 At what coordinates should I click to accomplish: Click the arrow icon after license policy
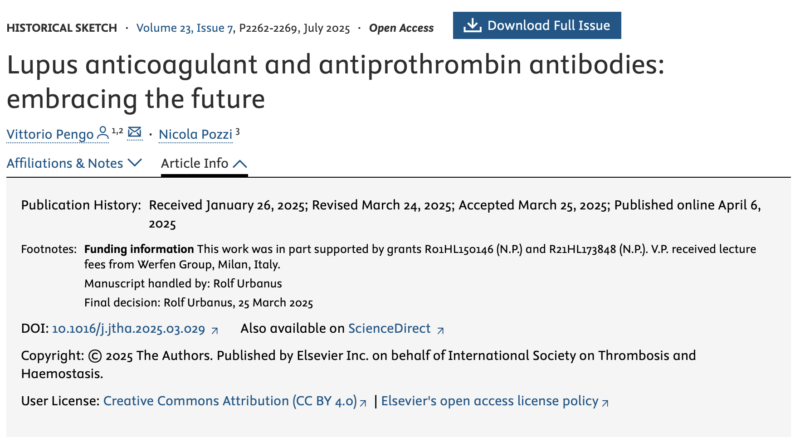click(604, 401)
